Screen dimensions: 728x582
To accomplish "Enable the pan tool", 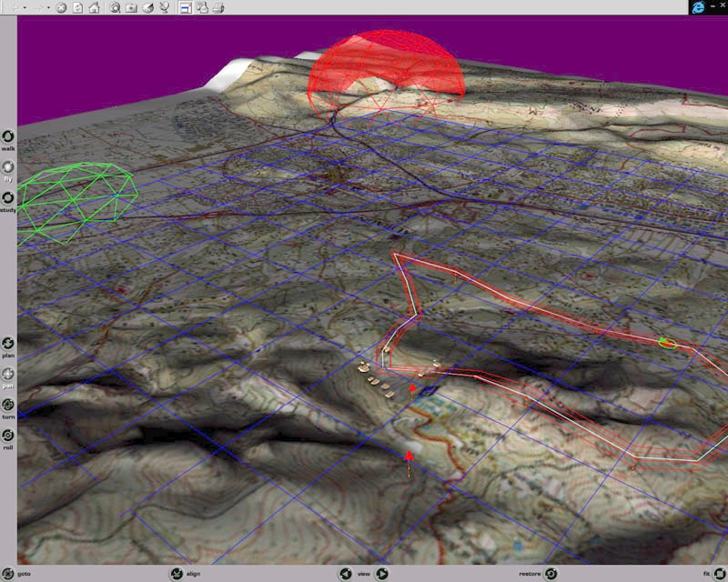I will tap(8, 374).
